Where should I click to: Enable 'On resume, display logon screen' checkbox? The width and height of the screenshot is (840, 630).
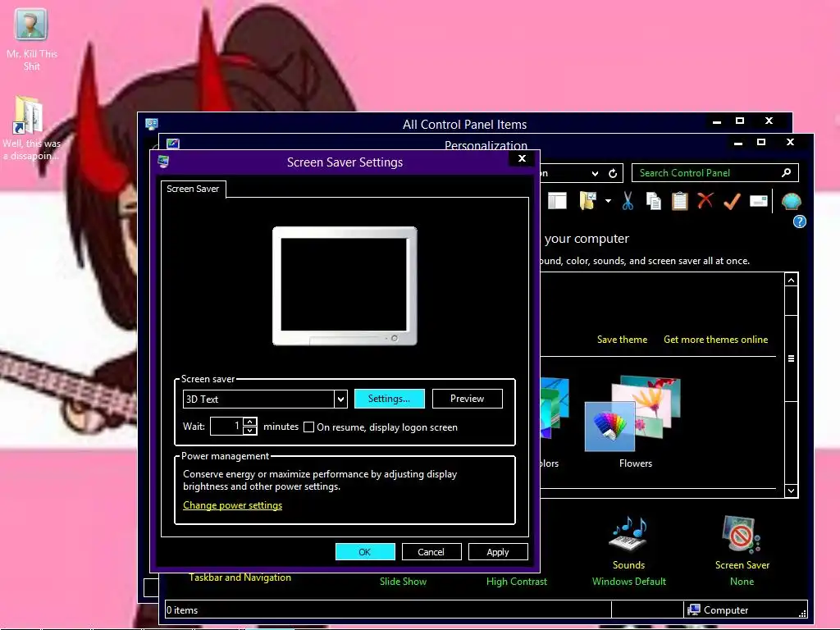pos(308,427)
